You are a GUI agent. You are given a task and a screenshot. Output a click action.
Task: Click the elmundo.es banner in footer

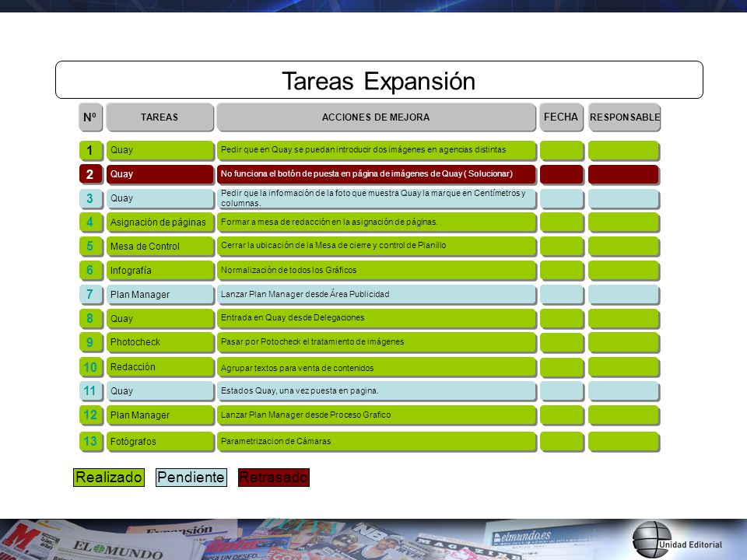(x=524, y=537)
